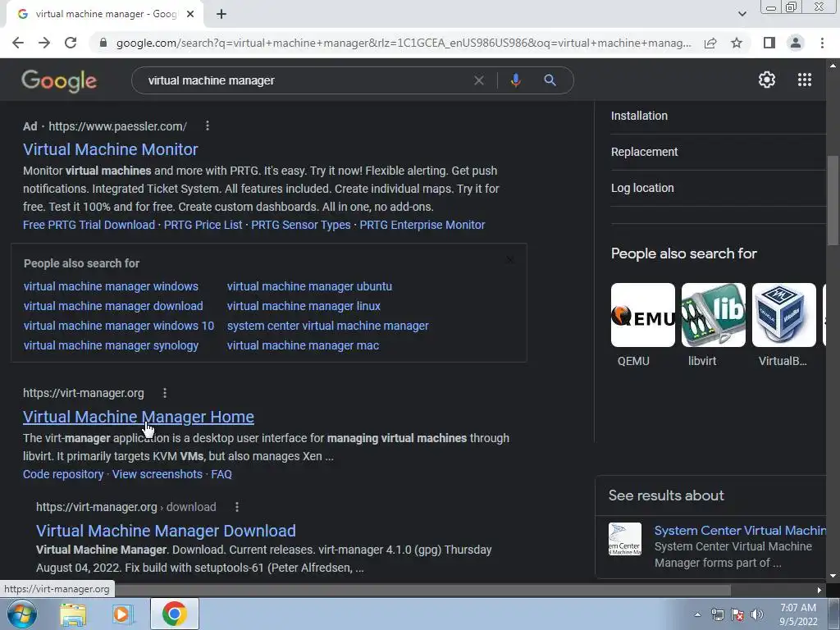Open Windows Explorer from the taskbar
The width and height of the screenshot is (840, 630).
click(72, 615)
